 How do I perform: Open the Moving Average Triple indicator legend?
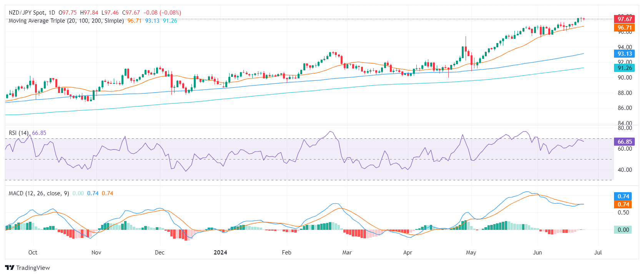click(x=66, y=21)
